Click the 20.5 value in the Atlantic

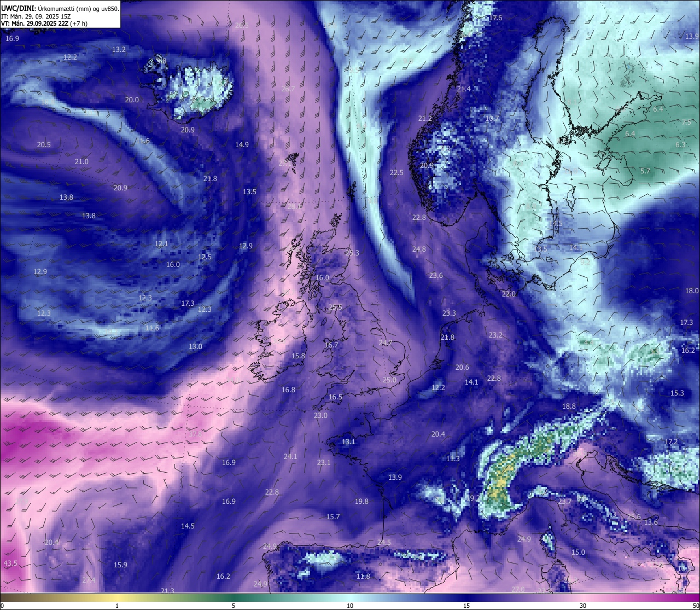tap(44, 144)
